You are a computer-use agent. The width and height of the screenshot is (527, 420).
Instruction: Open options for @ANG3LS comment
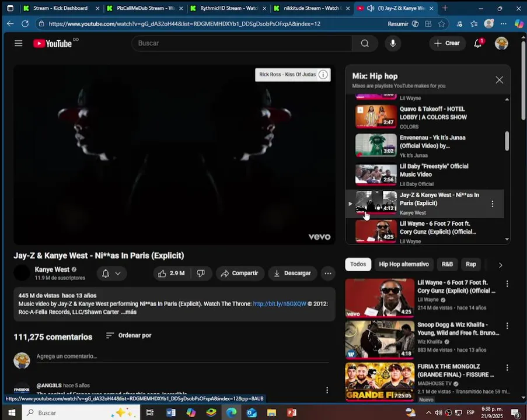[327, 390]
